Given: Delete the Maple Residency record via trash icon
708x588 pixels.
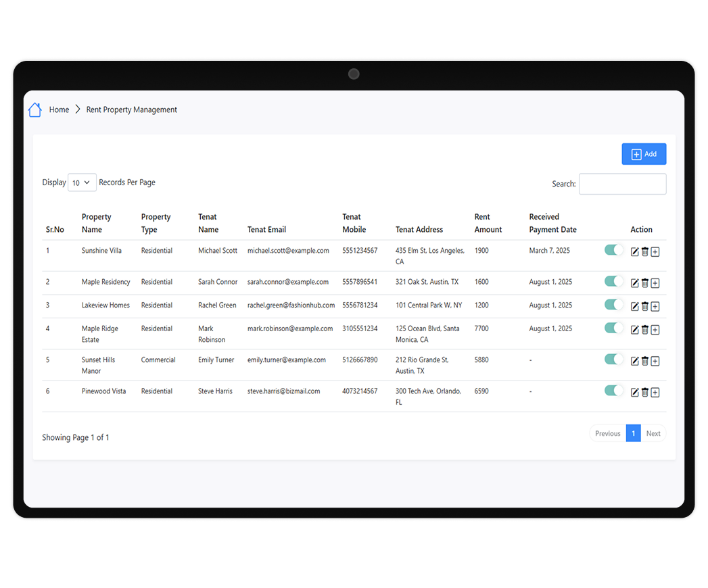Looking at the screenshot, I should pyautogui.click(x=644, y=283).
